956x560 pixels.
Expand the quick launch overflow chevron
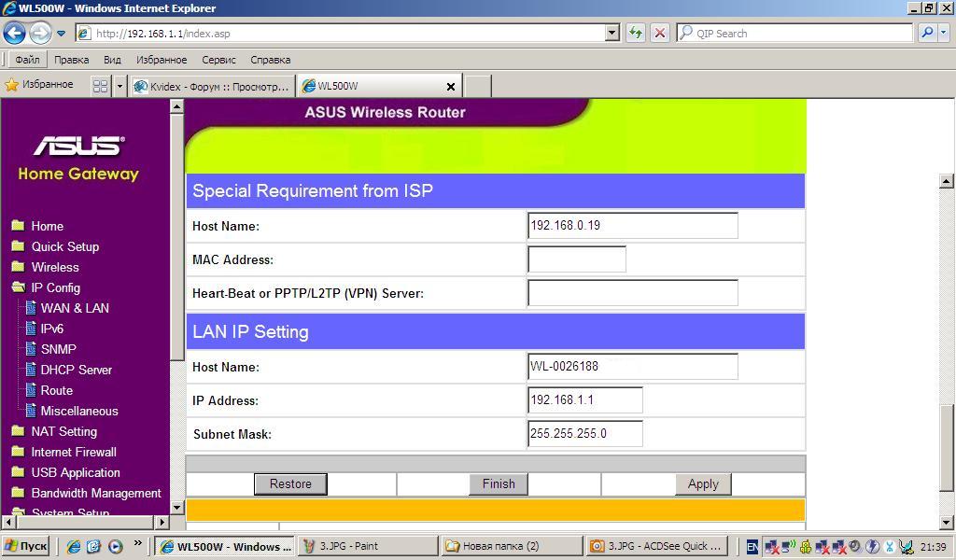pyautogui.click(x=138, y=542)
